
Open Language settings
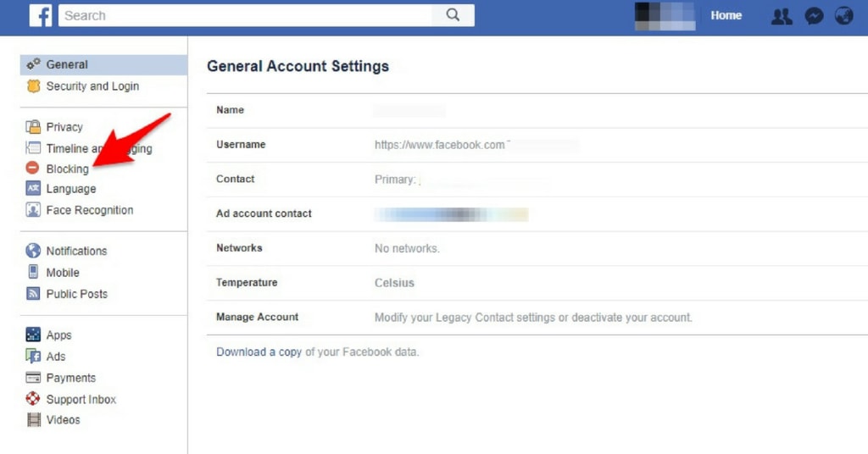point(71,189)
